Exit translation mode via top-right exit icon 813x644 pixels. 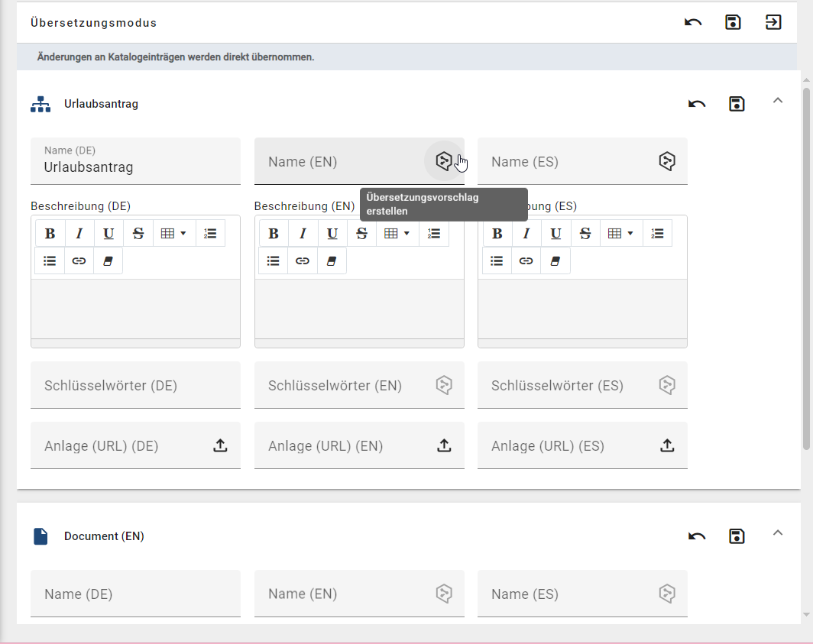[x=773, y=22]
